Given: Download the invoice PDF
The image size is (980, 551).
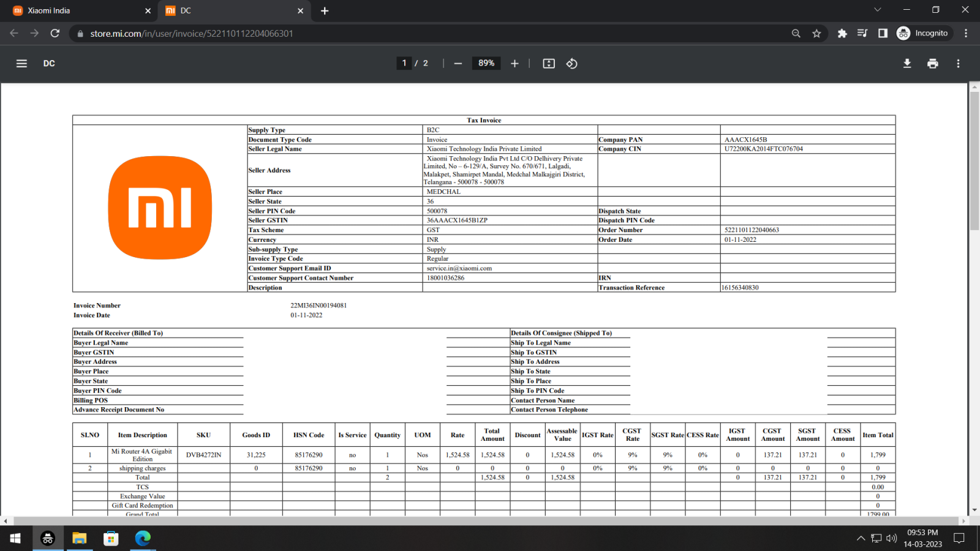Looking at the screenshot, I should click(x=907, y=64).
